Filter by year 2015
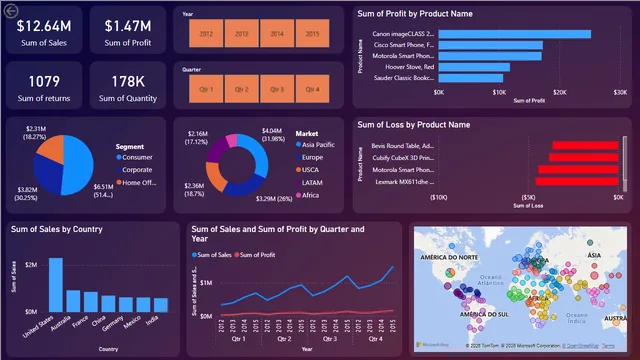The image size is (640, 360). pyautogui.click(x=312, y=33)
